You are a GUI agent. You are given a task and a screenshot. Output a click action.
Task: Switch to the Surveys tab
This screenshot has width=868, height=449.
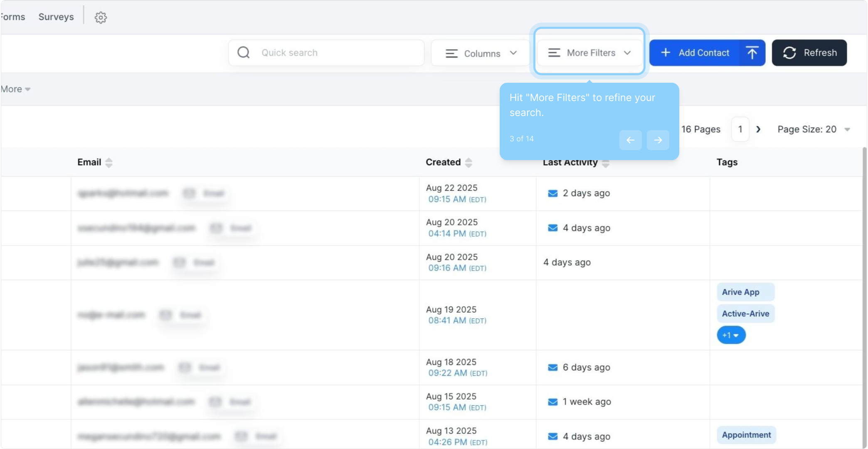[56, 17]
